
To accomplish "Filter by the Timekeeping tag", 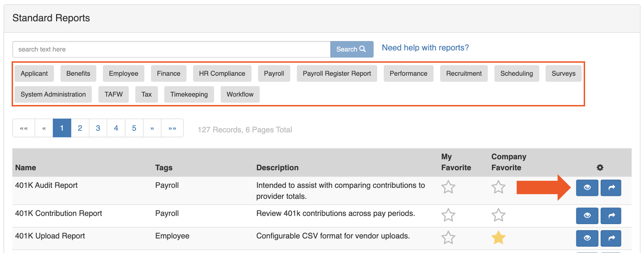I will (x=189, y=94).
